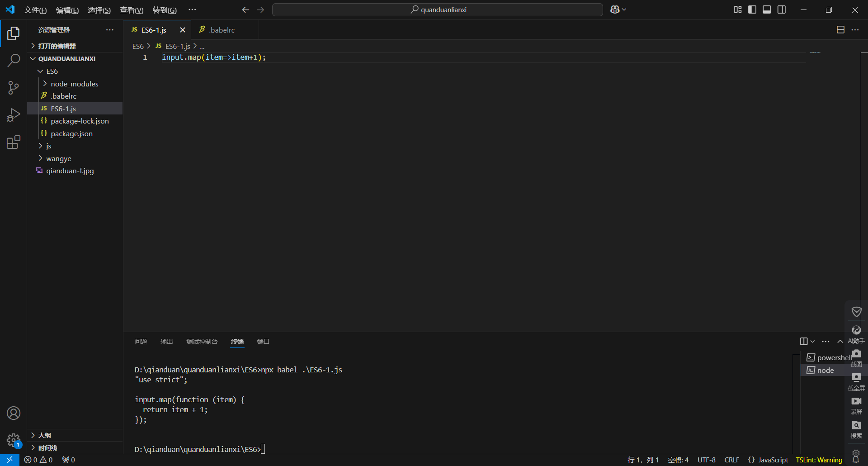This screenshot has height=466, width=868.
Task: Switch to the 调试控制台 debug console tab
Action: 202,342
